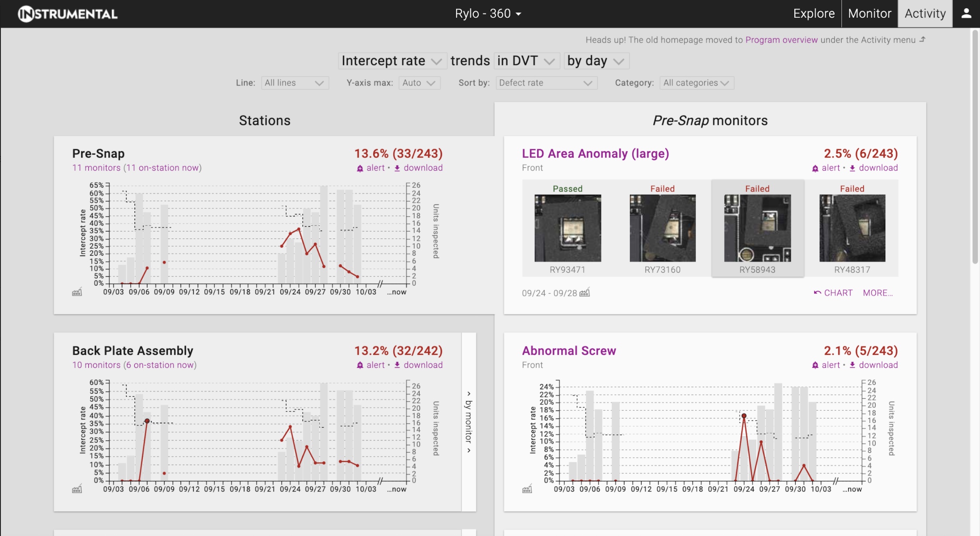
Task: Open the Intercept rate metric dropdown
Action: (391, 61)
